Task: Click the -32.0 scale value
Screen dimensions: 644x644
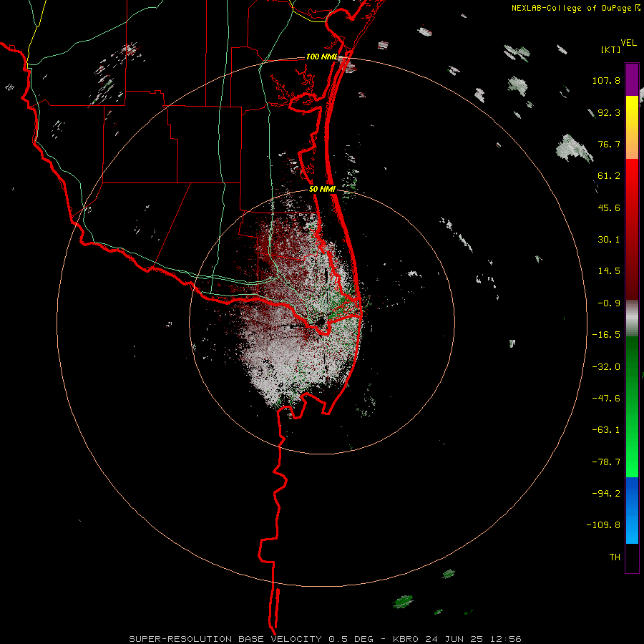Action: pyautogui.click(x=606, y=367)
